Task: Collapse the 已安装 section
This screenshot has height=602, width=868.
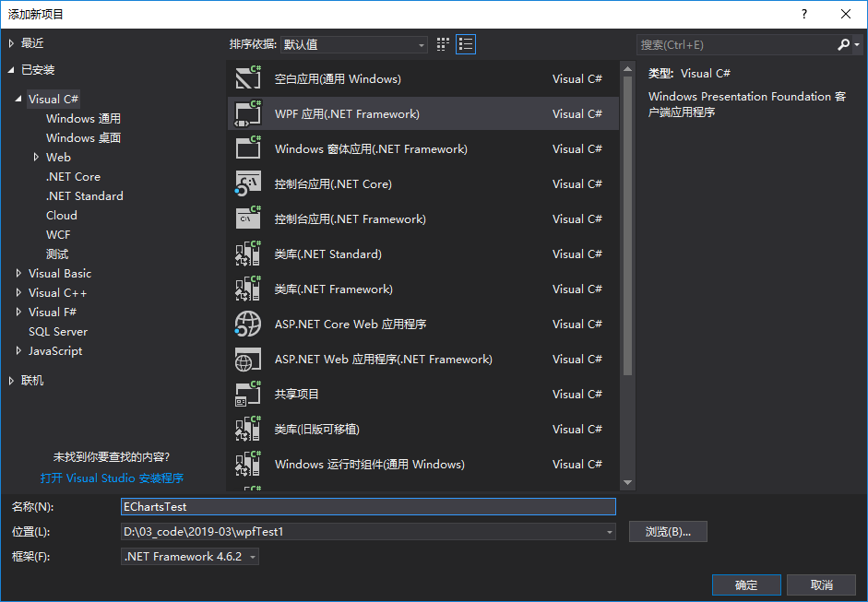Action: pos(11,70)
